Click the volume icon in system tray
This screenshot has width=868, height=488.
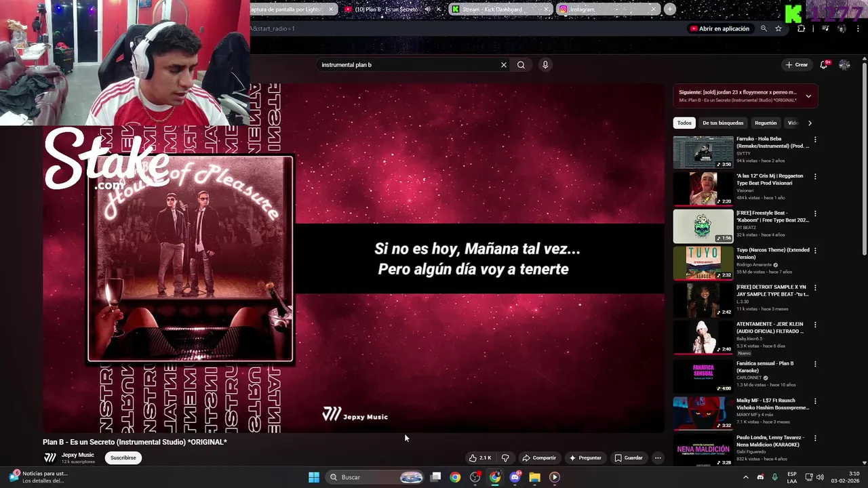[x=820, y=477]
